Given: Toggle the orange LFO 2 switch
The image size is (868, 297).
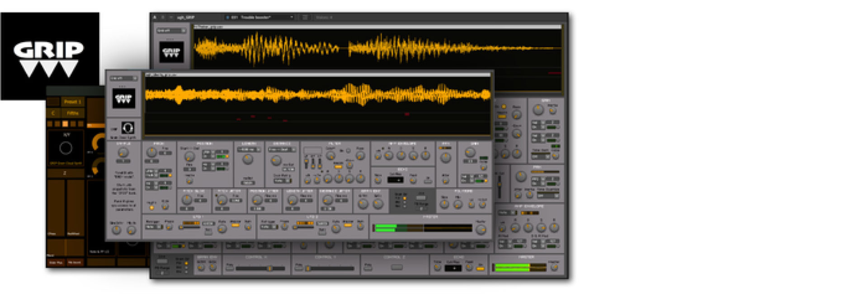Looking at the screenshot, I should tap(348, 225).
